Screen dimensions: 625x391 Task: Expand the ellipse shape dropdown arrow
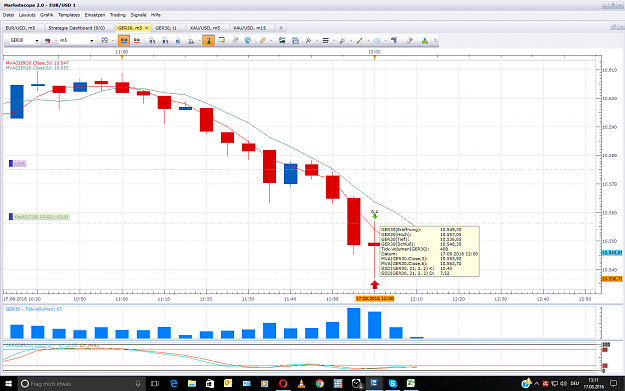coord(385,41)
